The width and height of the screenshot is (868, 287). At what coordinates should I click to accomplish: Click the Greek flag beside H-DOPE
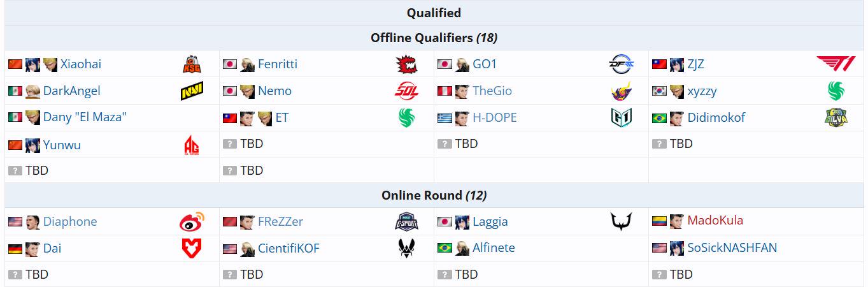[445, 118]
